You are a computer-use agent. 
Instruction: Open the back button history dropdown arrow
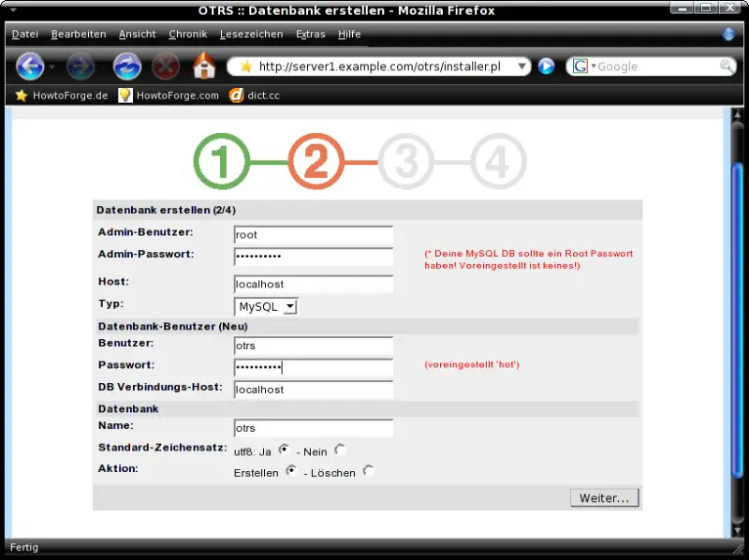click(x=51, y=66)
